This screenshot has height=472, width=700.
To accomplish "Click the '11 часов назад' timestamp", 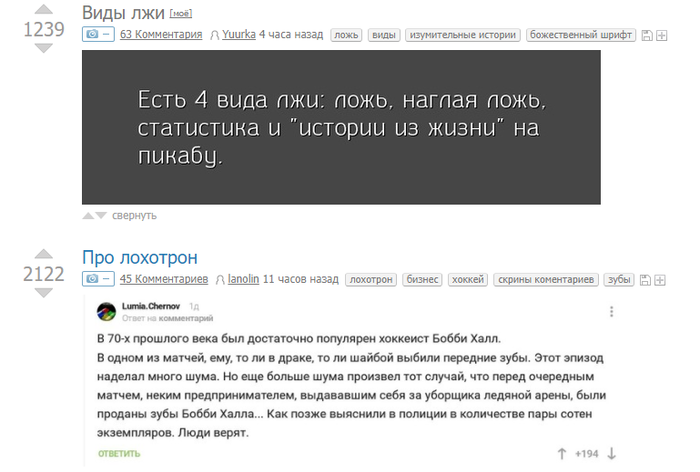I will (x=300, y=279).
